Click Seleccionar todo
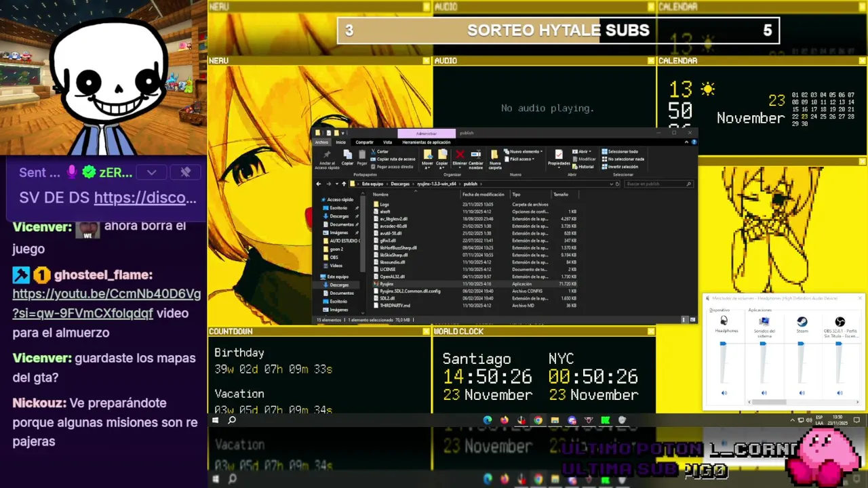Screen dimensions: 868x488 620,151
